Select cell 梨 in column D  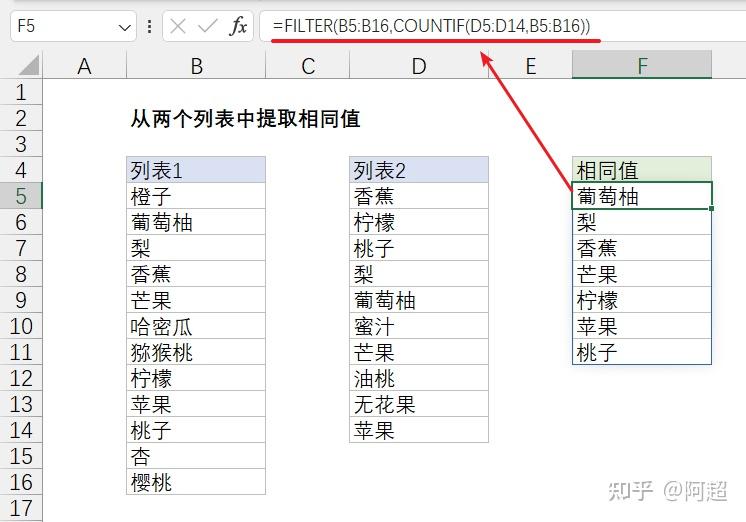coord(419,274)
